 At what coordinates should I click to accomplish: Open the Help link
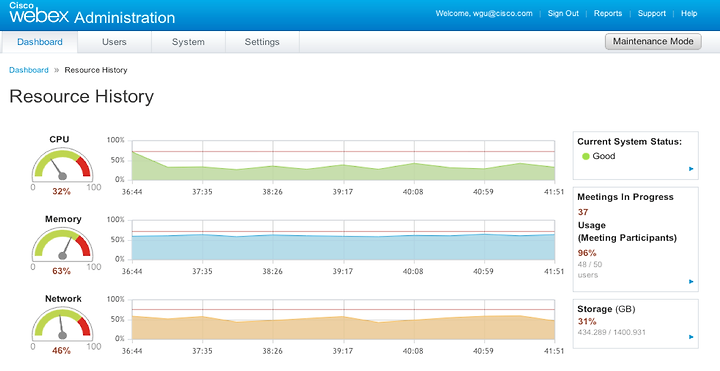point(689,13)
